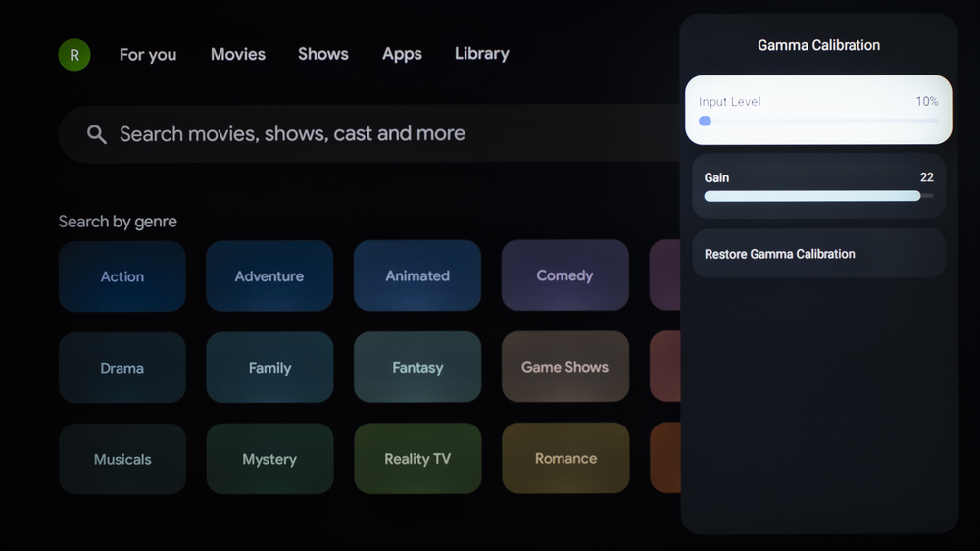Select the Animated genre tile
The image size is (980, 551).
417,276
